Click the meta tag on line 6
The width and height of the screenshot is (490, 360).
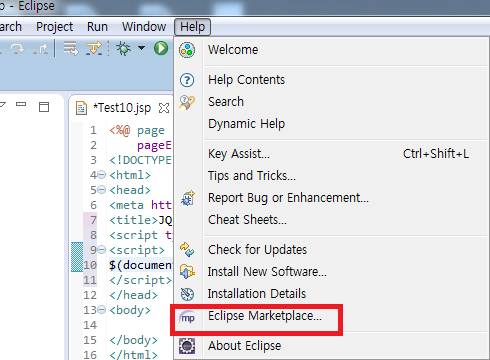126,205
